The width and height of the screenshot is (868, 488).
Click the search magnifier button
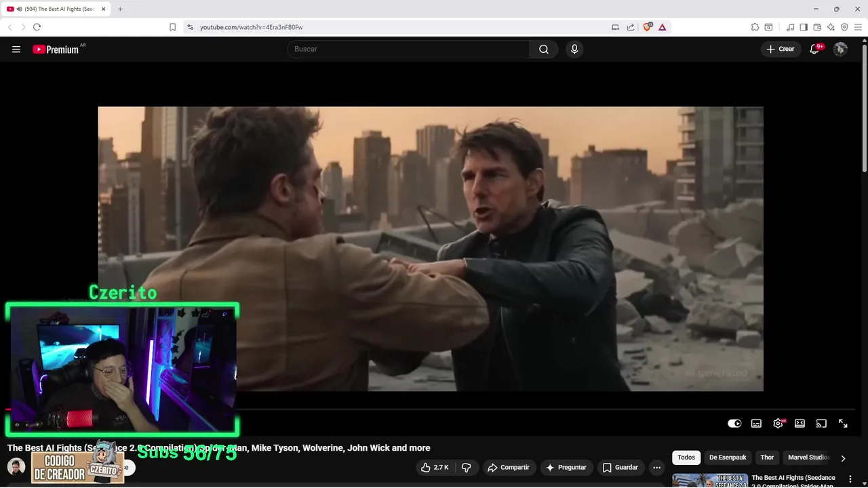point(544,49)
